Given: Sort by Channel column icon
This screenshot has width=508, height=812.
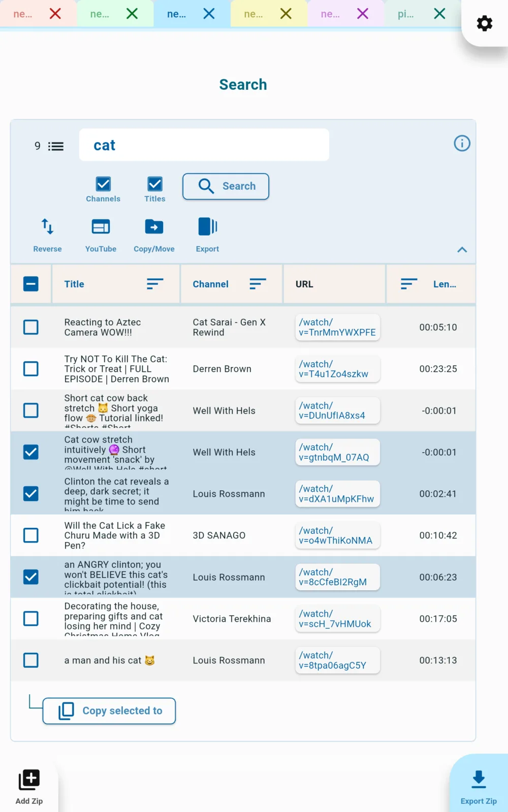Looking at the screenshot, I should pos(258,284).
